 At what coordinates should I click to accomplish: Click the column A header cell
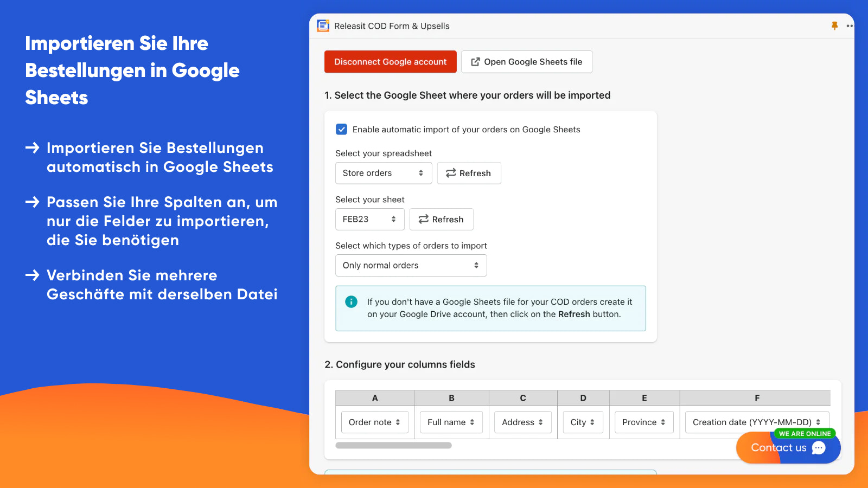(x=375, y=398)
